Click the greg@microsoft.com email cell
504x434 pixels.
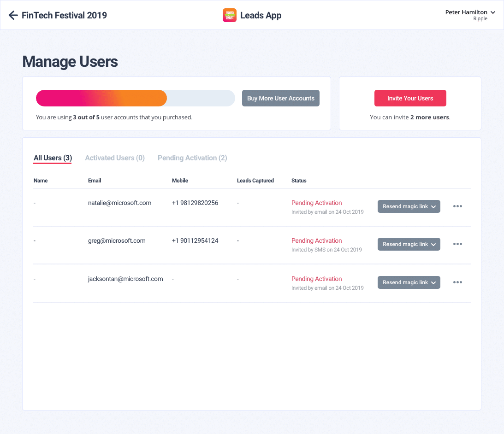pyautogui.click(x=117, y=241)
